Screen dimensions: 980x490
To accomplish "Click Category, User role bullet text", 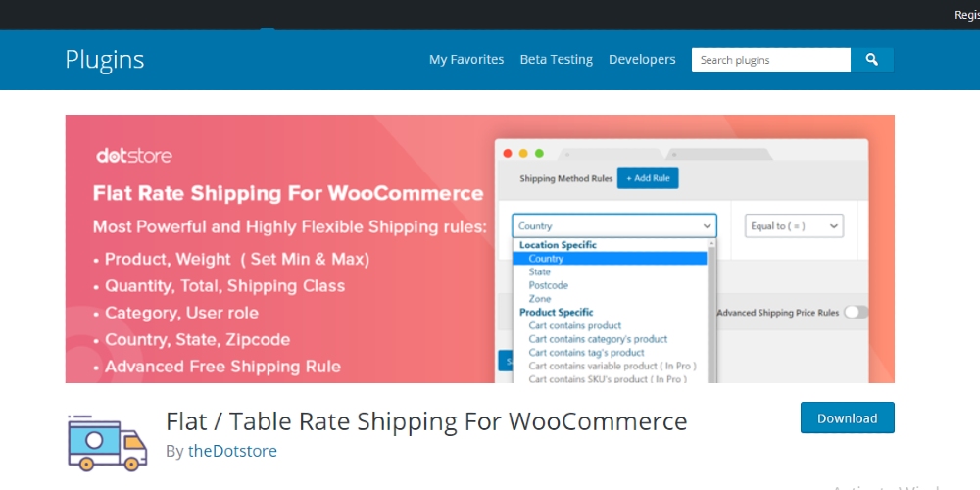I will [181, 313].
